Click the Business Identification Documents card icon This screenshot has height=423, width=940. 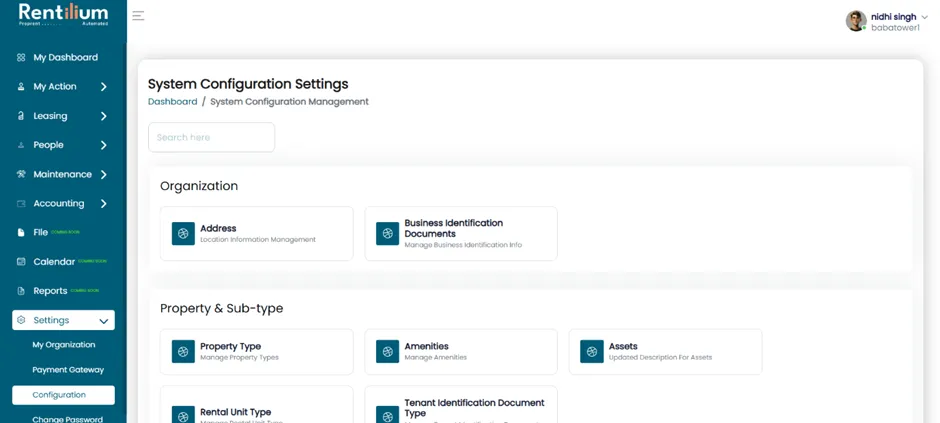coord(388,234)
